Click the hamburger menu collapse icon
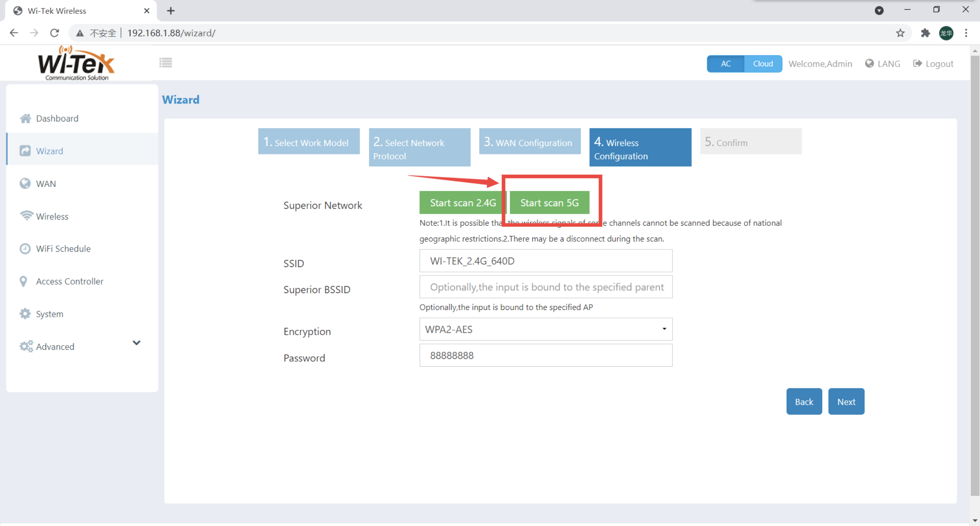This screenshot has width=980, height=526. 165,62
